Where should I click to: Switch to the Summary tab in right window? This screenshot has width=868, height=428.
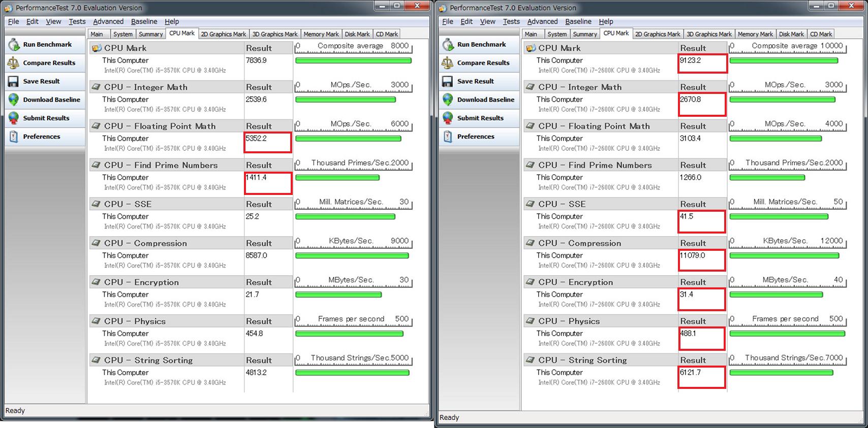pos(585,34)
